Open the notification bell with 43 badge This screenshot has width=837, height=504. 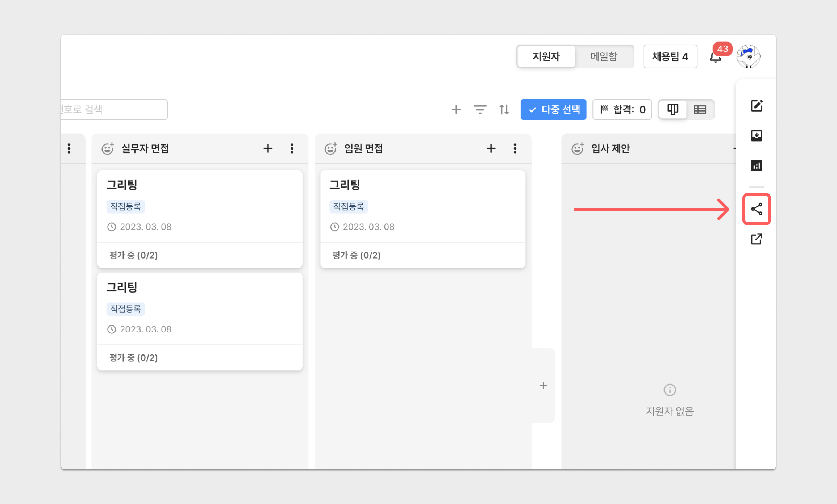point(715,57)
